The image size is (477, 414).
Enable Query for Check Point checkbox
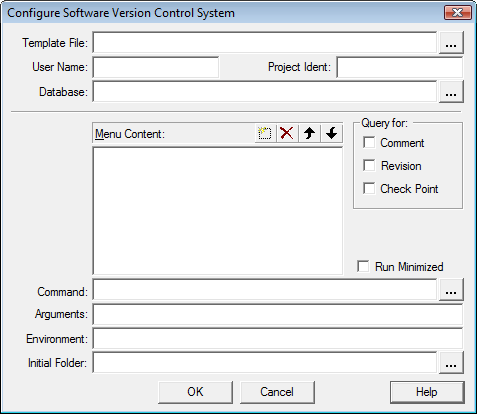(x=369, y=188)
